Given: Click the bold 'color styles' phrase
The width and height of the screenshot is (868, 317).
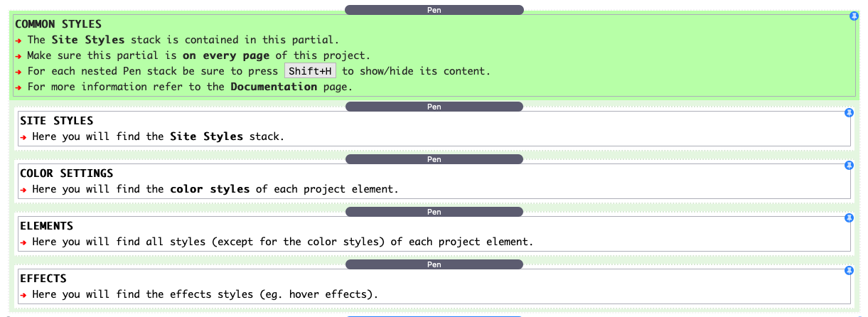Looking at the screenshot, I should tap(210, 189).
